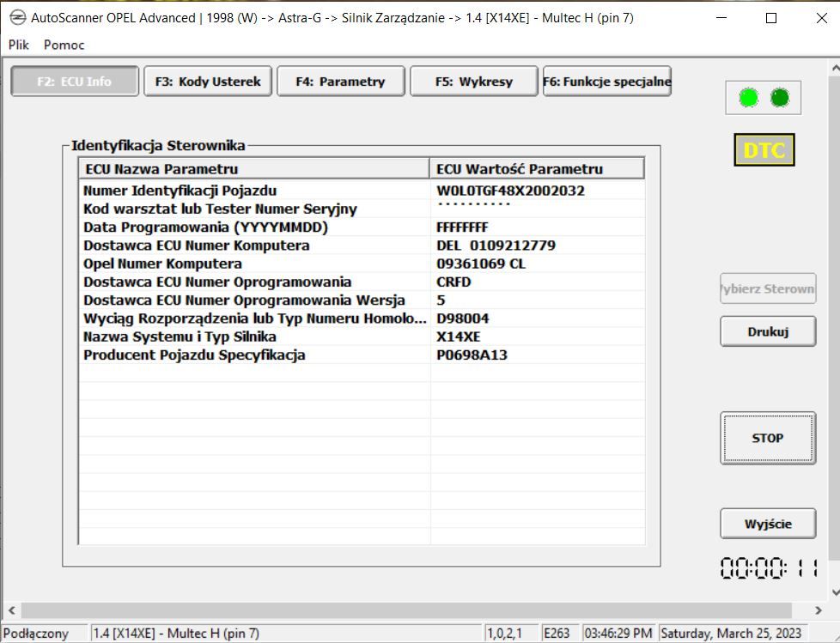
Task: Close the AutoScanner window
Action: [x=821, y=18]
